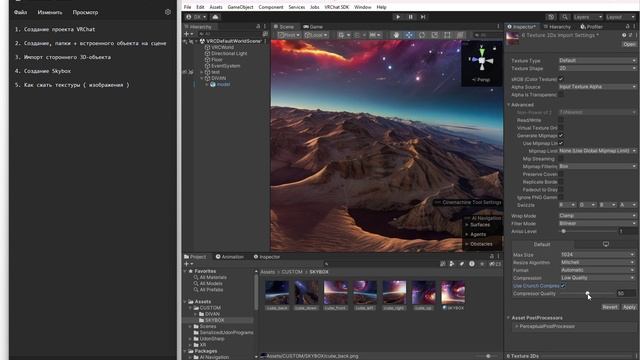This screenshot has width=640, height=360.
Task: Click Project panel plus create button
Action: (x=187, y=264)
